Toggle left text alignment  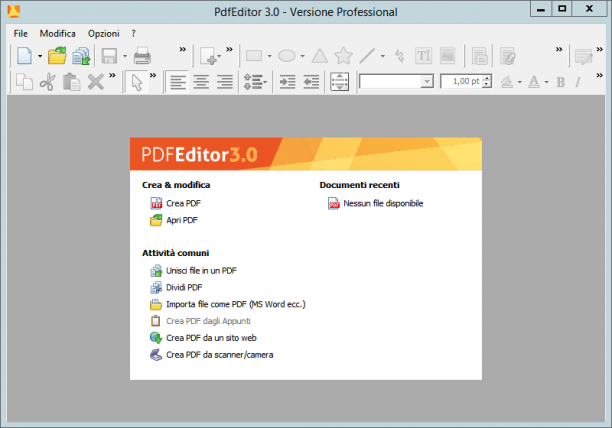coord(178,82)
